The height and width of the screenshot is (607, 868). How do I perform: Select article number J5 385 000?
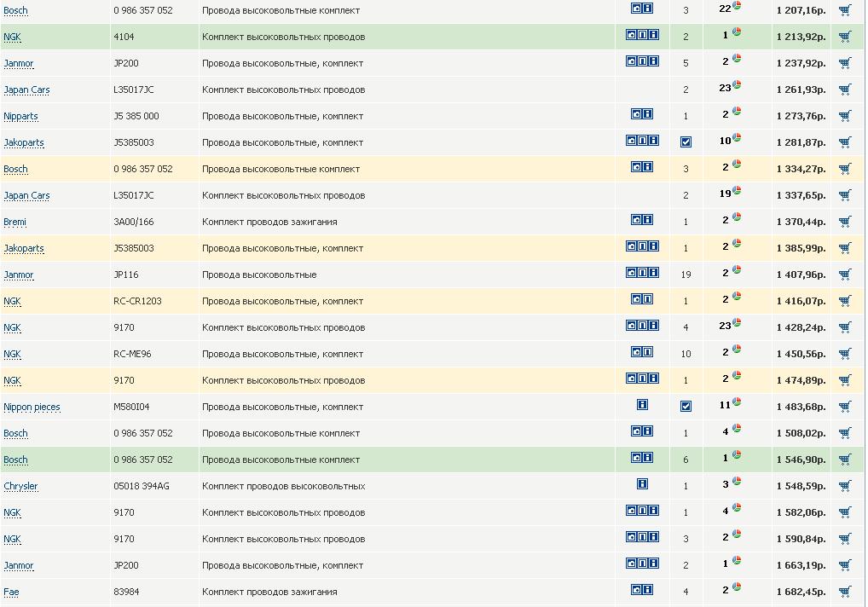click(136, 116)
